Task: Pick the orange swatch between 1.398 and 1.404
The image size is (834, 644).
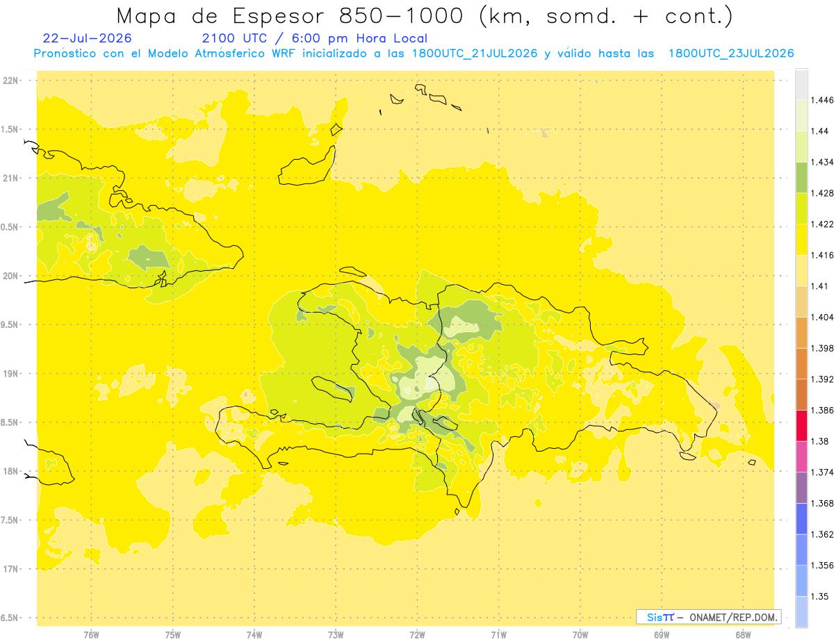Action: point(801,332)
